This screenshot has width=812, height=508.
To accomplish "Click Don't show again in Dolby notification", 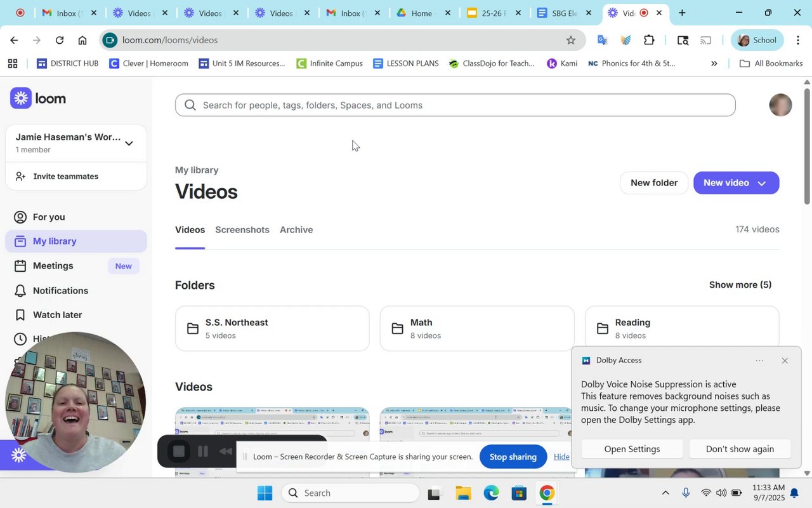I will click(740, 449).
